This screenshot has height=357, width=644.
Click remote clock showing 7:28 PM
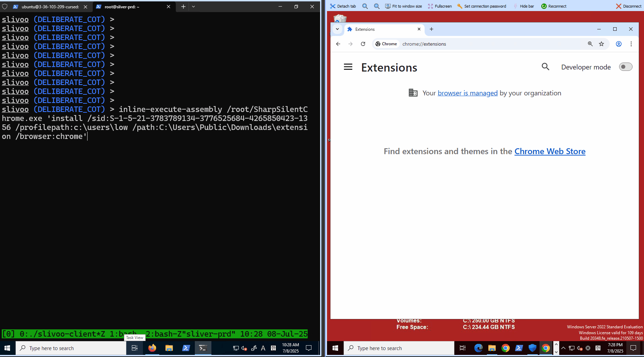pos(615,348)
